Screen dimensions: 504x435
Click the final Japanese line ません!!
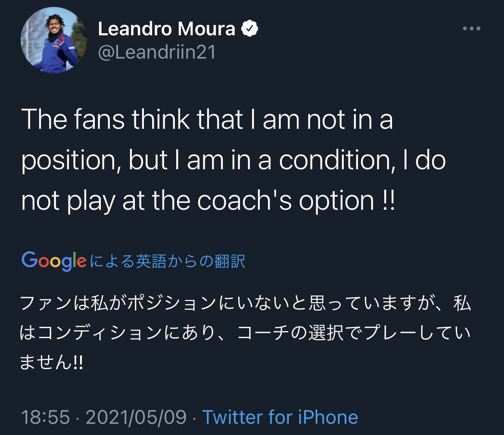(51, 363)
